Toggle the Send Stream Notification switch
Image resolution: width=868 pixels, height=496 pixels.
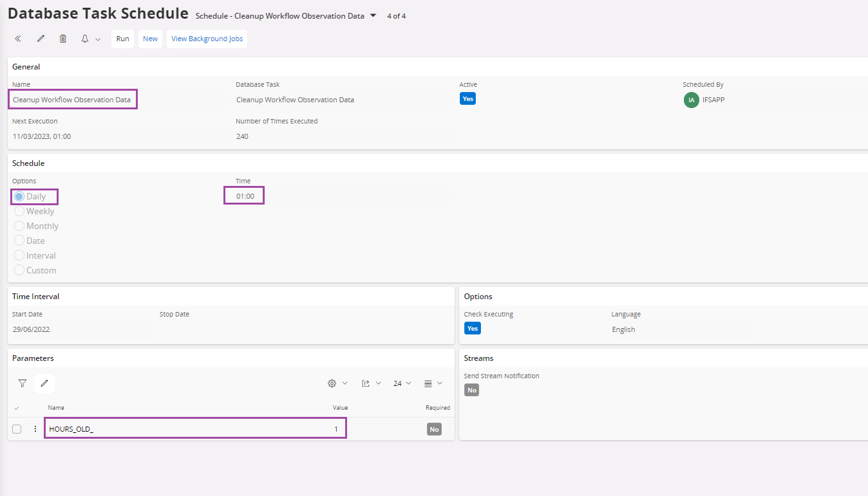pyautogui.click(x=472, y=390)
